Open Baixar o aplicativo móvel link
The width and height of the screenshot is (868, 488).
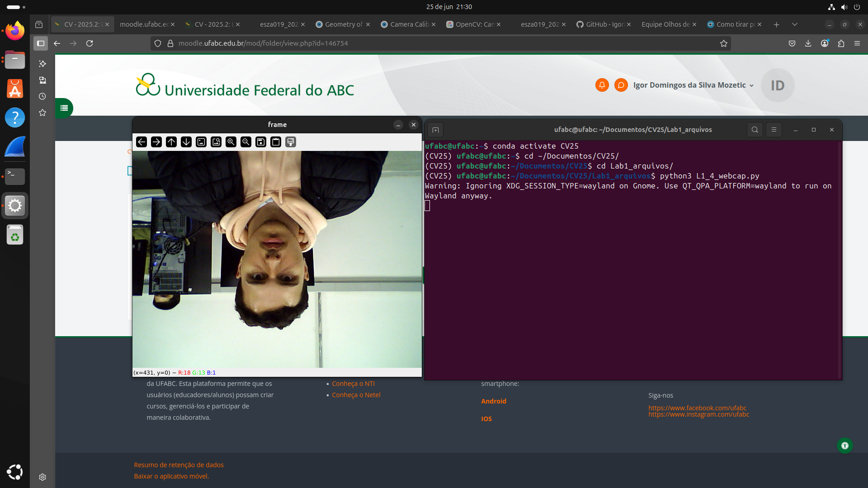click(171, 476)
